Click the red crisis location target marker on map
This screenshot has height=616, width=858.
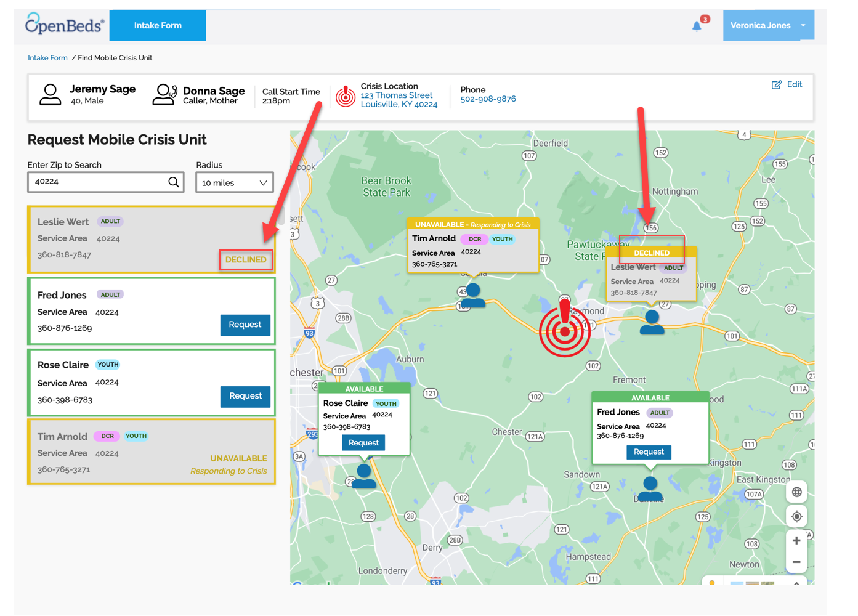click(x=565, y=330)
